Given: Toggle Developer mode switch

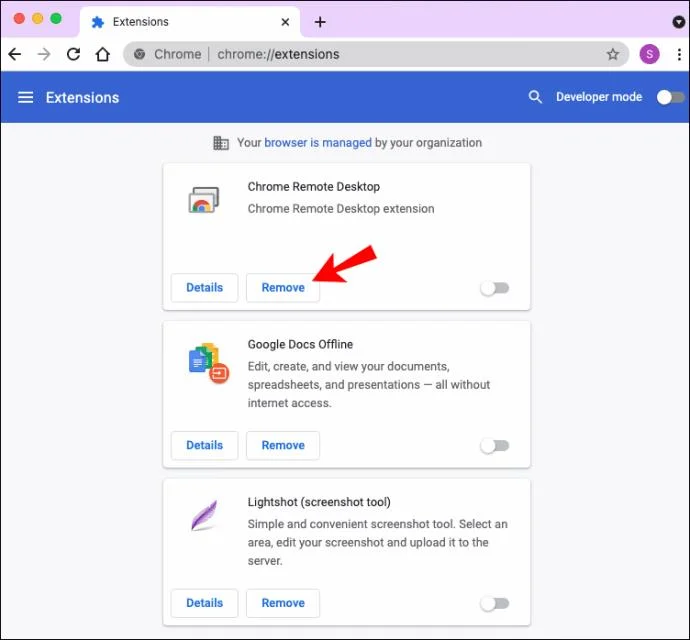Looking at the screenshot, I should tap(670, 97).
